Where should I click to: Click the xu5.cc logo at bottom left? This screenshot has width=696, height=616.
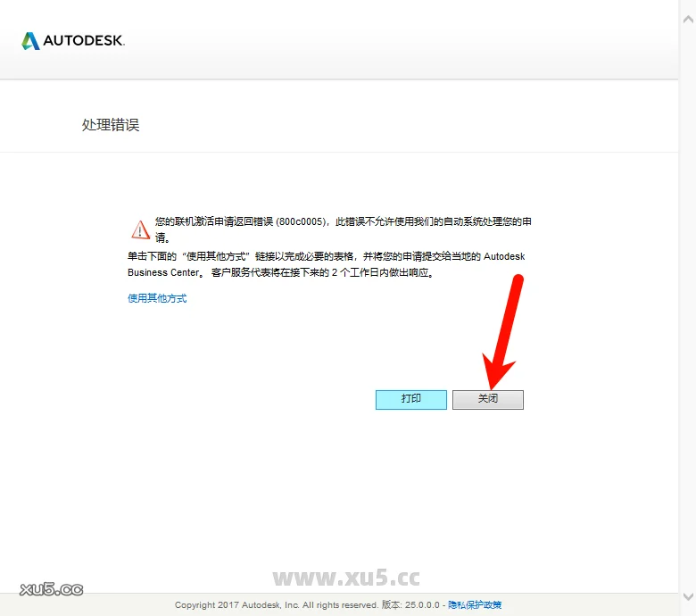pos(51,589)
